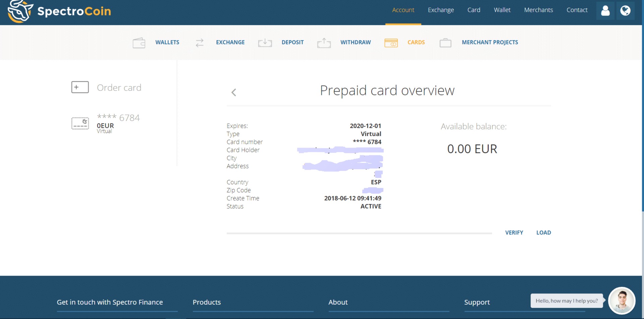Viewport: 644px width, 319px height.
Task: Select the virtual card ending 6784
Action: 118,123
